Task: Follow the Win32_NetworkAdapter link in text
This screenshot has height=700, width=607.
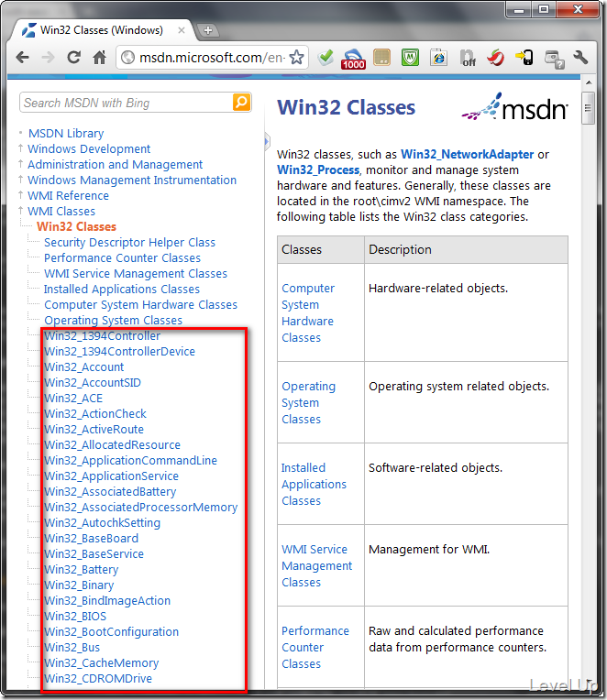Action: pos(467,155)
